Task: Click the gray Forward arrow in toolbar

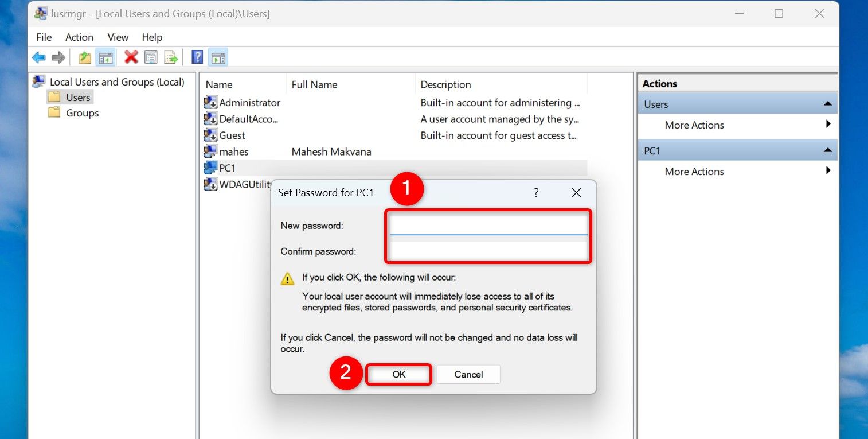Action: pos(58,57)
